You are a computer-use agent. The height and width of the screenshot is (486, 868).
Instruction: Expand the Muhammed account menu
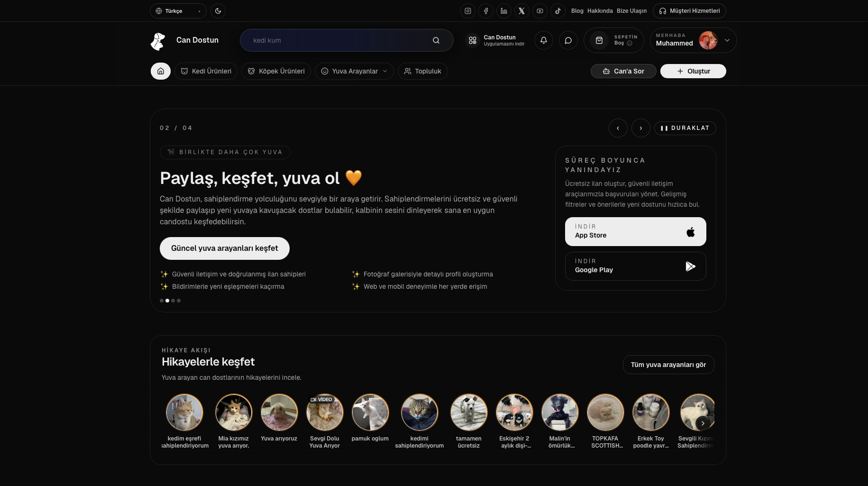pos(693,40)
